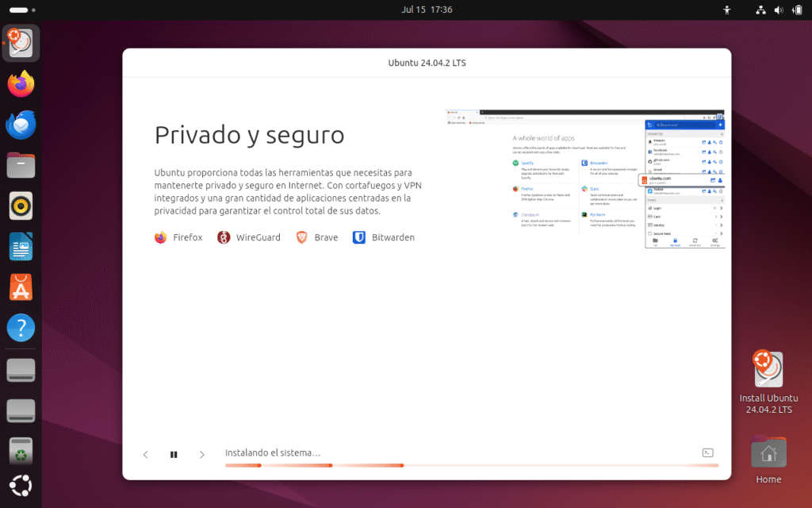812x508 pixels.
Task: Open the Install Ubuntu 24.04.2 LTS desktop shortcut
Action: click(768, 383)
